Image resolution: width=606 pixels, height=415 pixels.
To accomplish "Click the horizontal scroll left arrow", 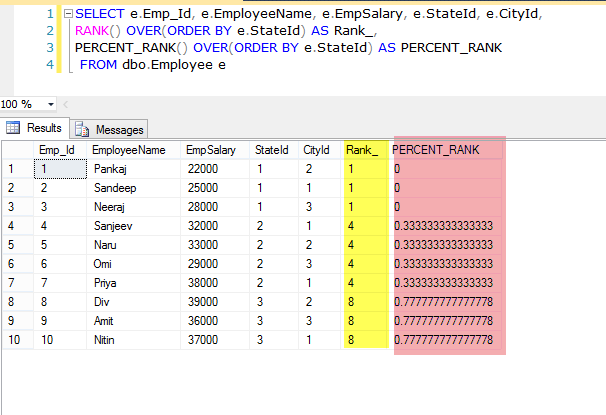I will coord(65,104).
